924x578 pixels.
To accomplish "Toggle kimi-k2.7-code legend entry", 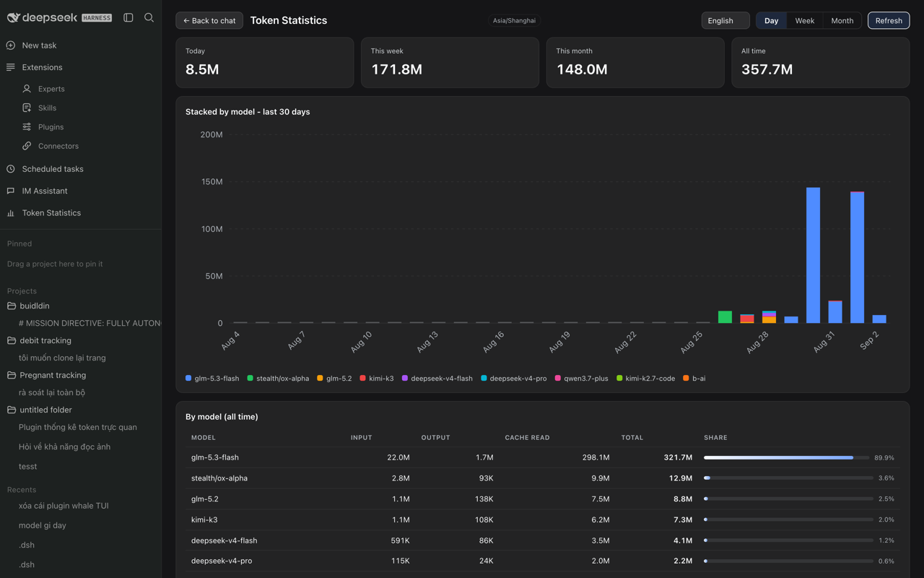I will (646, 378).
